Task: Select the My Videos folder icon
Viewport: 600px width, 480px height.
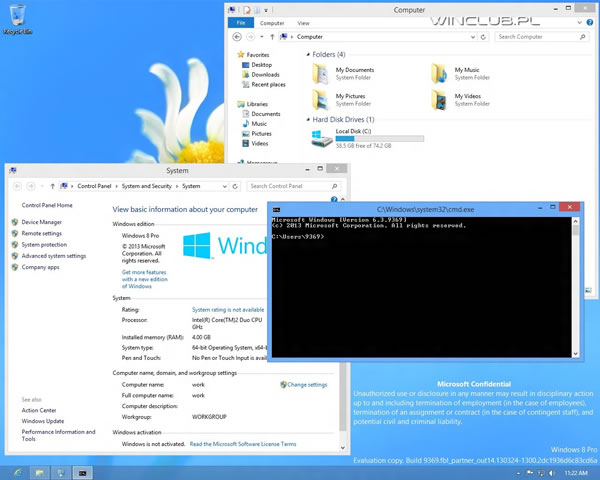Action: tap(439, 100)
